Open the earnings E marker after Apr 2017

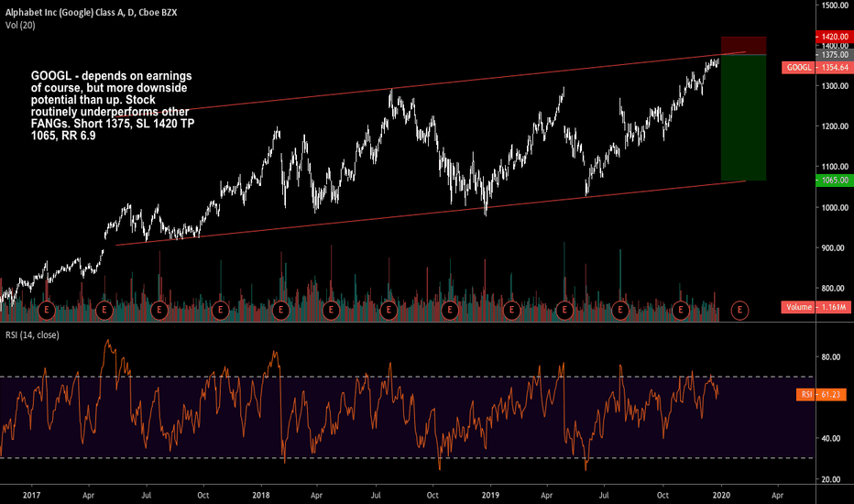point(104,311)
